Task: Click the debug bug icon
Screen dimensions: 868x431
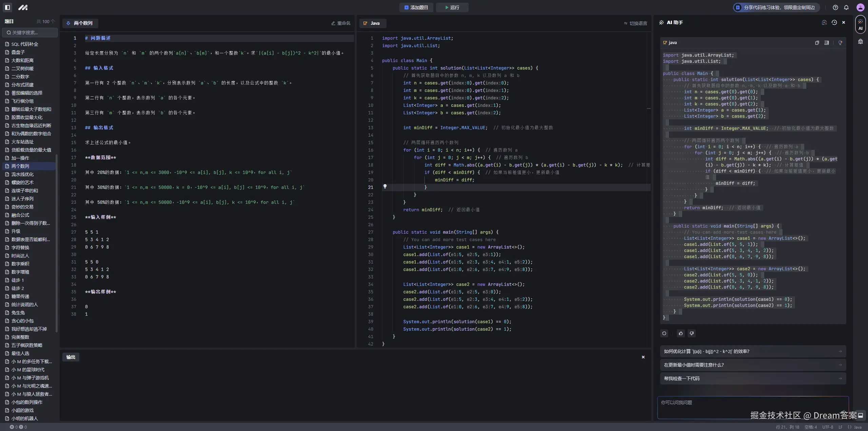Action: (x=860, y=42)
